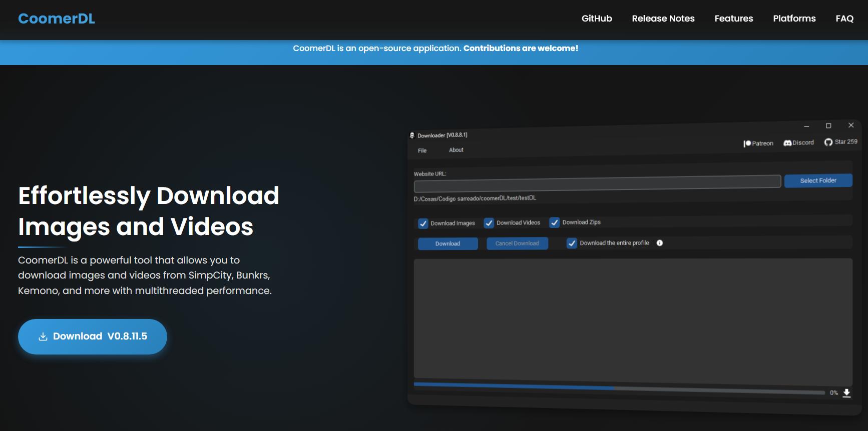
Task: Click the 'Downloader [V0.8.8.1]' title text
Action: click(x=443, y=135)
